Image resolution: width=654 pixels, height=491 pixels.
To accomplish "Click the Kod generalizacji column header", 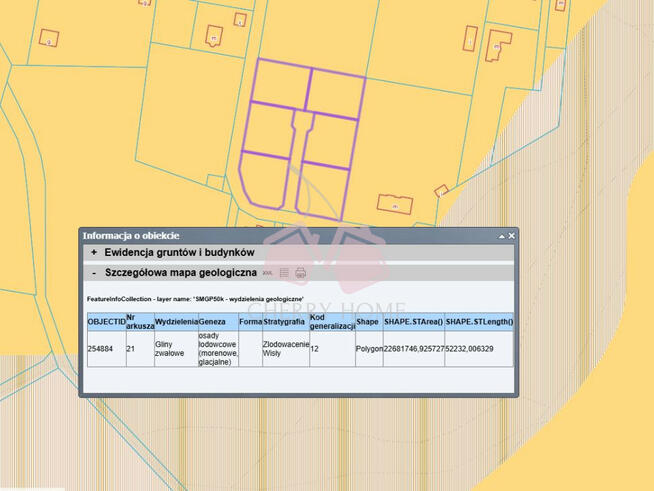I will click(332, 322).
